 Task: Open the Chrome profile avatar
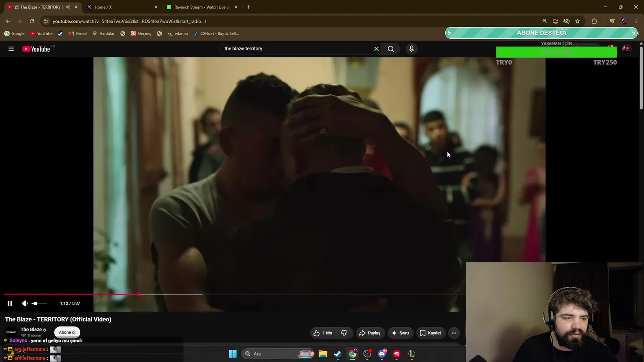click(x=624, y=21)
